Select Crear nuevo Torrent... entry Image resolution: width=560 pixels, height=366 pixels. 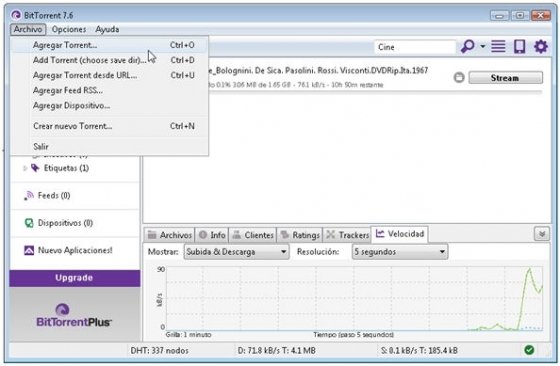(x=109, y=126)
